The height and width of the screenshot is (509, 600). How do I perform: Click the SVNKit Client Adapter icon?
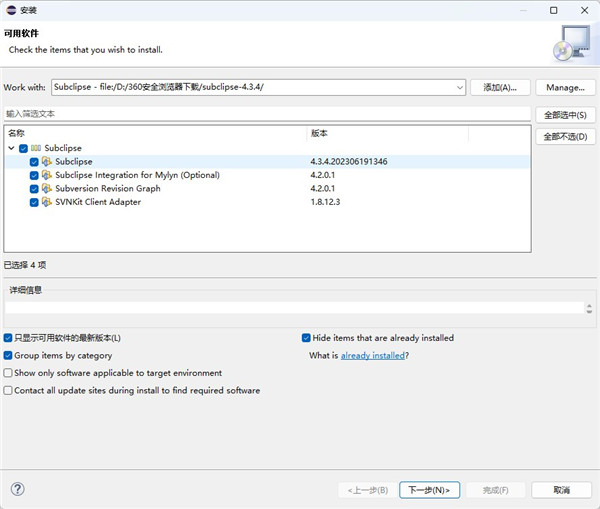[46, 202]
